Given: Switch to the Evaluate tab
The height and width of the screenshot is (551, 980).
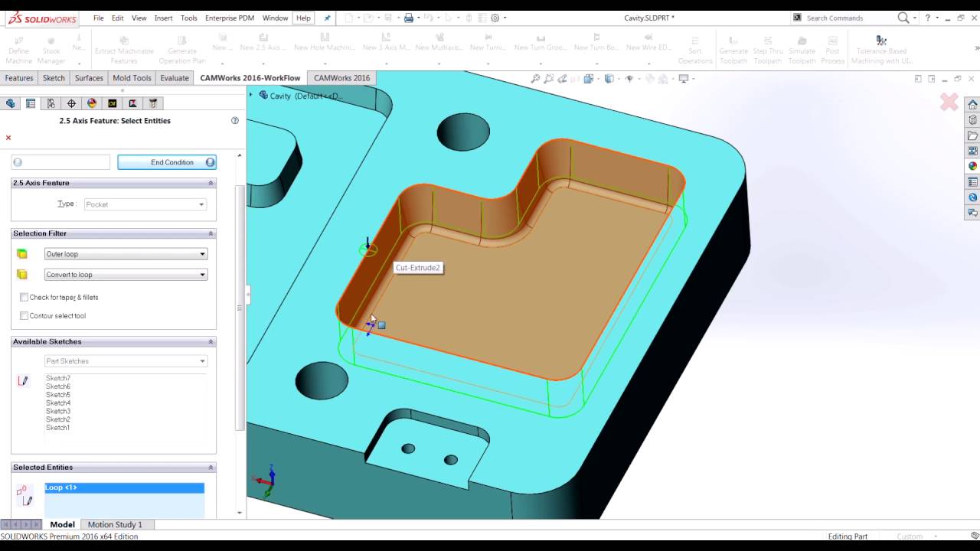Looking at the screenshot, I should click(x=175, y=78).
